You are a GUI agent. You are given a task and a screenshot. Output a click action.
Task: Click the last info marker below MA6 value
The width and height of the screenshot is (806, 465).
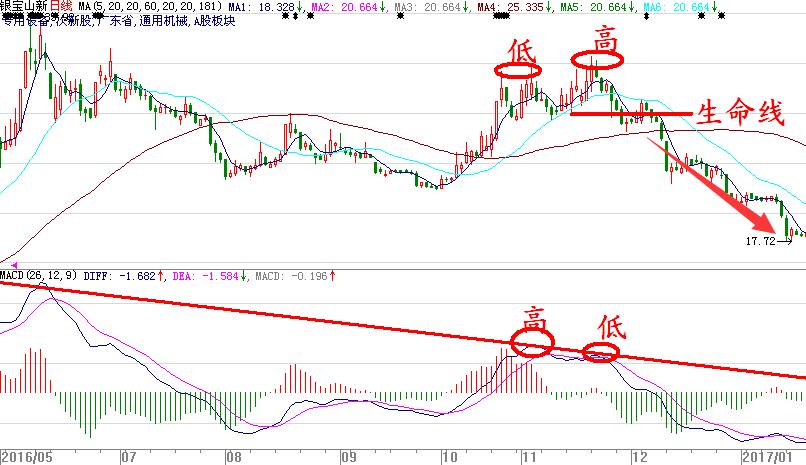click(x=721, y=16)
